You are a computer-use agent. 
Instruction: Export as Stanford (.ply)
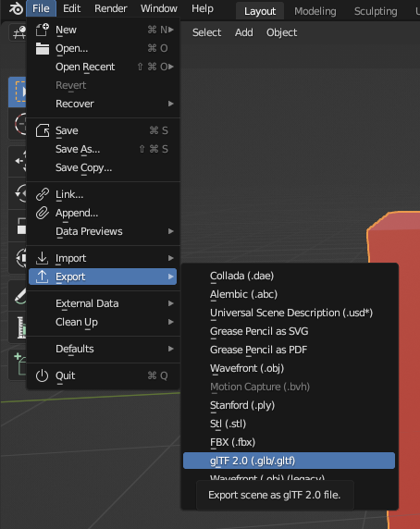point(289,405)
